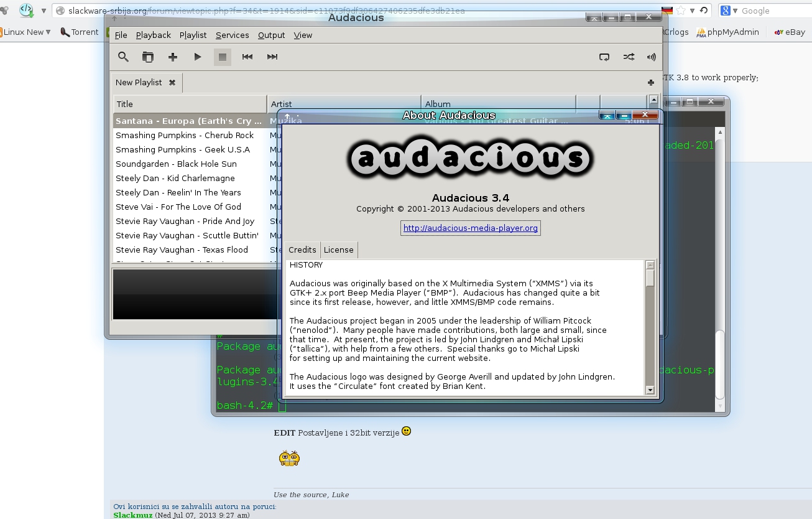Image resolution: width=812 pixels, height=519 pixels.
Task: Click the Add Files plus icon
Action: tap(173, 57)
